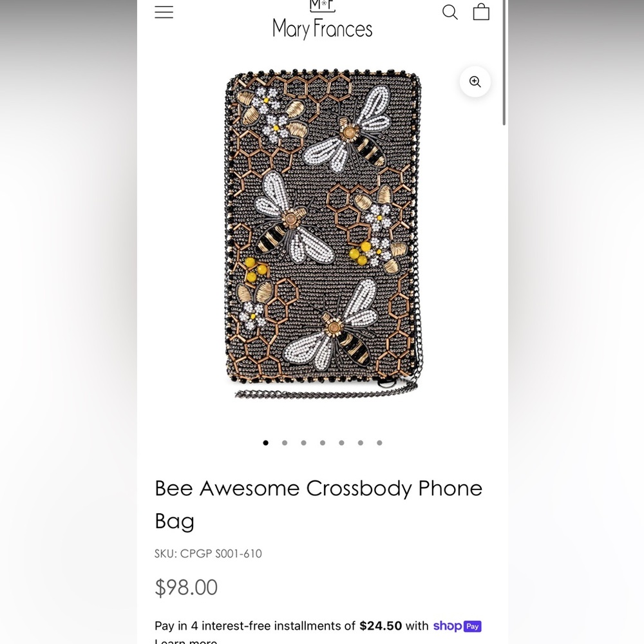Select the sixth carousel navigation dot
644x644 pixels.
[361, 442]
